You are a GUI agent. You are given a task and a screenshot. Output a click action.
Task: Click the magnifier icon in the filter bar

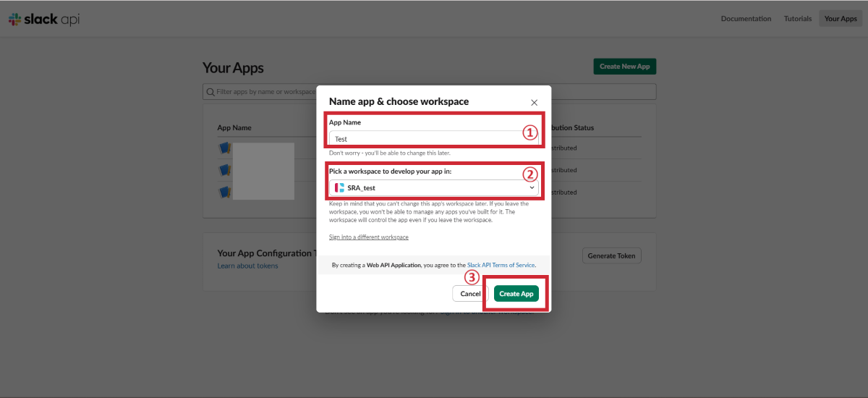[210, 92]
